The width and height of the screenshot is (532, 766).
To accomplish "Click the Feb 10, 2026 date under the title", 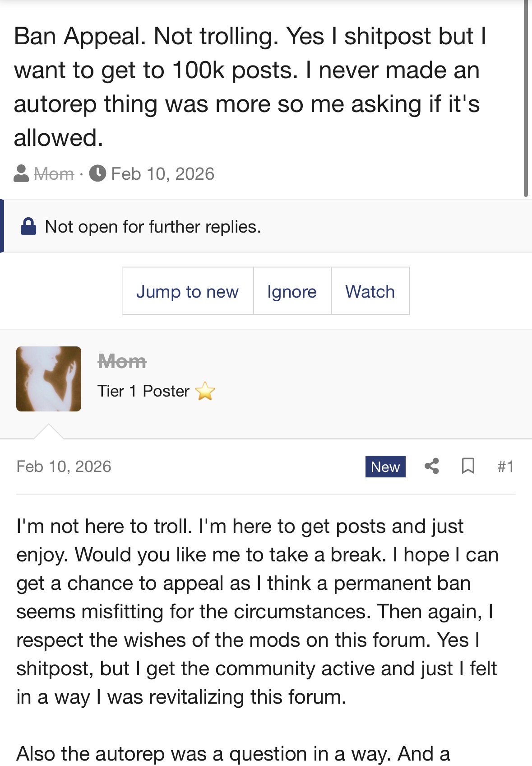I will (x=162, y=174).
